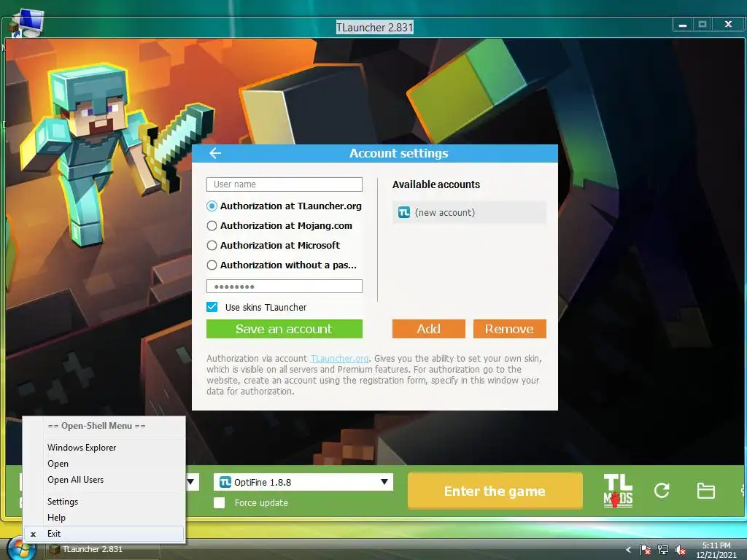Viewport: 747px width, 560px height.
Task: Click the TLauncher 2.831 taskbar button
Action: (x=103, y=550)
